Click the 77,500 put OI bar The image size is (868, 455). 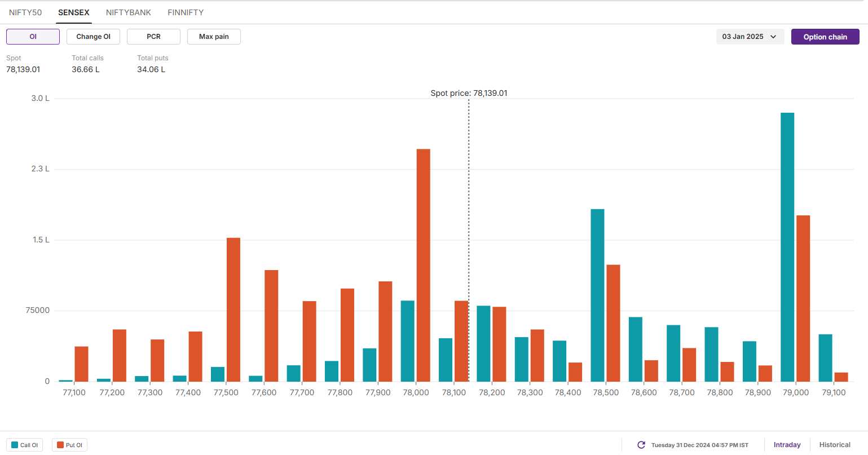tap(233, 310)
